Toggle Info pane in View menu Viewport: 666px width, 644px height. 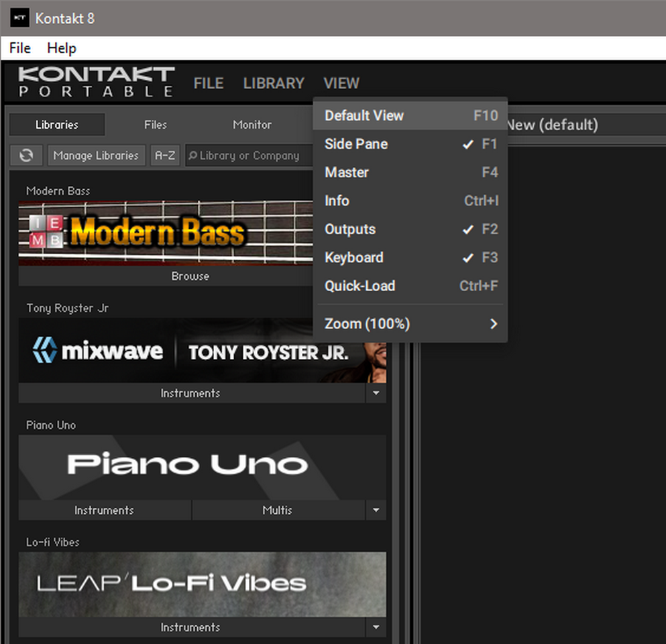pos(410,201)
